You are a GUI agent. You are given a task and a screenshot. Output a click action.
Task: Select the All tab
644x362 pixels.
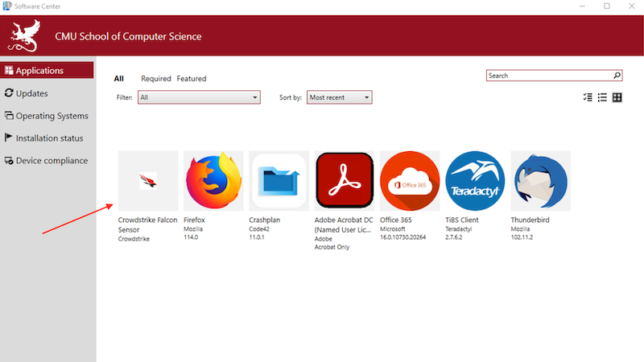[118, 78]
